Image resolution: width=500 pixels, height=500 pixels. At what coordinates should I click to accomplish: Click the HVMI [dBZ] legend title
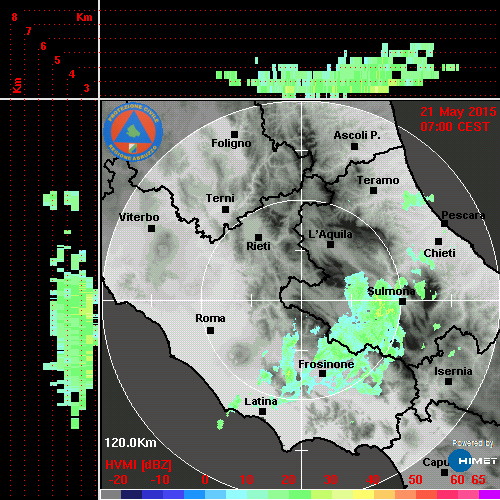point(138,465)
